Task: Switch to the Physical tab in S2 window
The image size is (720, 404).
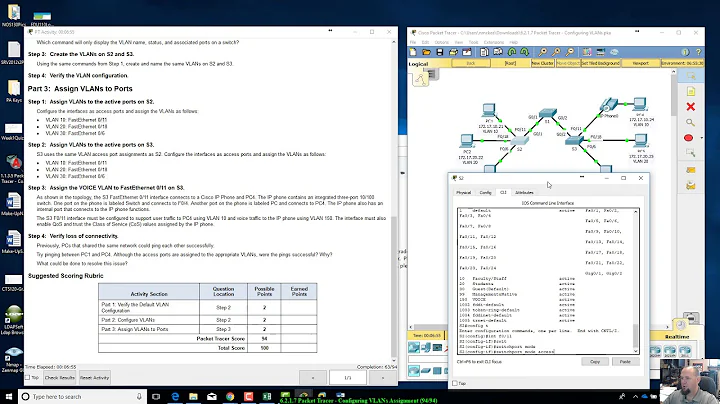Action: tap(463, 192)
